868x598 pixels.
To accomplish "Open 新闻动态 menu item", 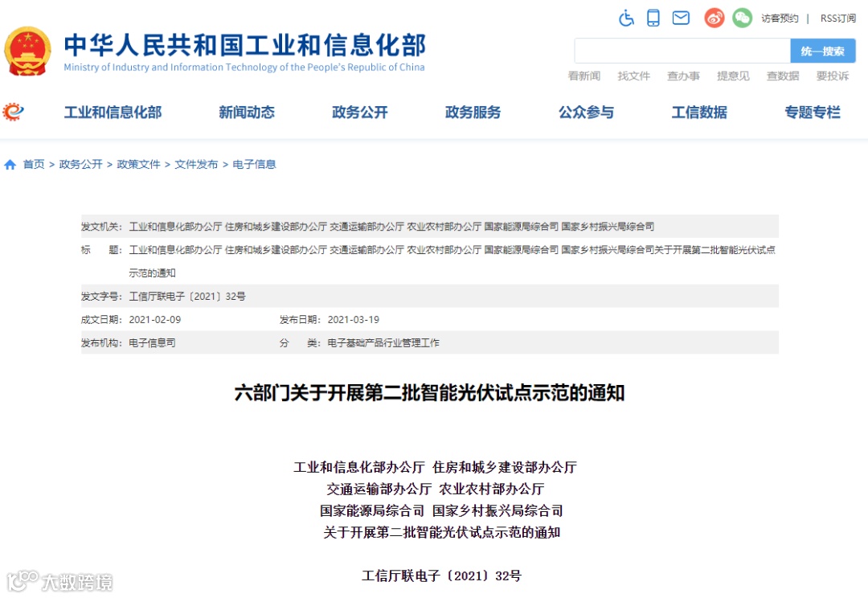I will point(247,113).
